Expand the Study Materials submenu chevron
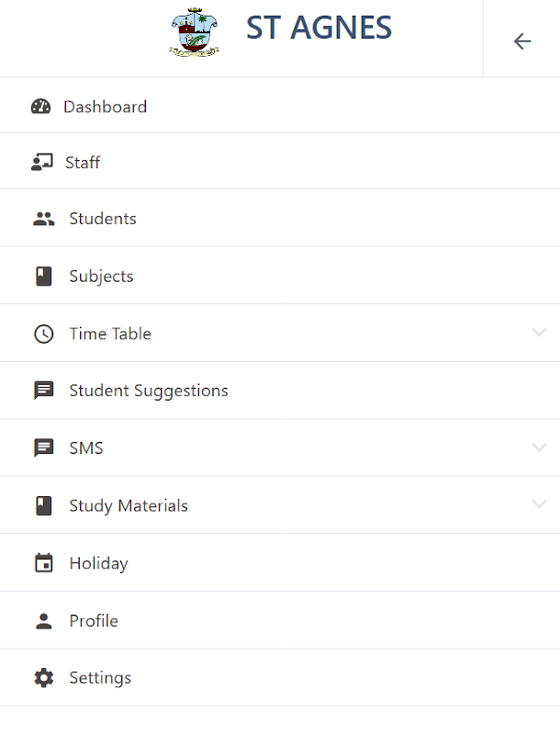Screen dimensions: 560x735 pyautogui.click(x=539, y=504)
